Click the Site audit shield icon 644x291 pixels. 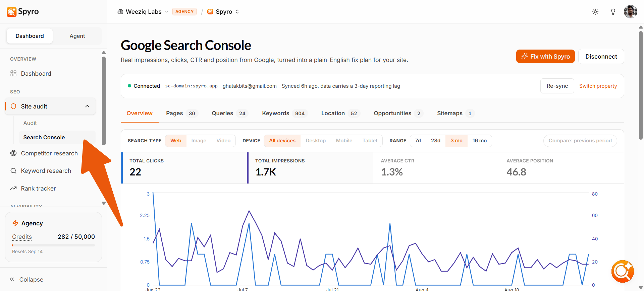(x=13, y=106)
